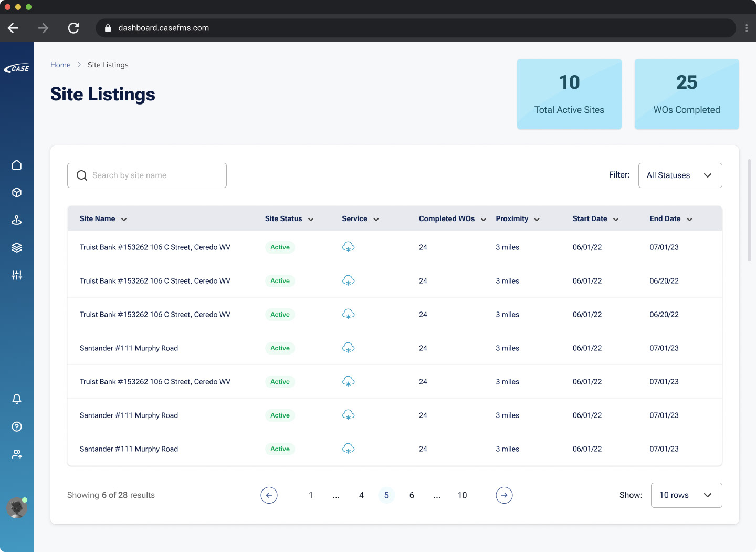Viewport: 756px width, 552px height.
Task: Click the Site Listings page heading
Action: coord(103,95)
